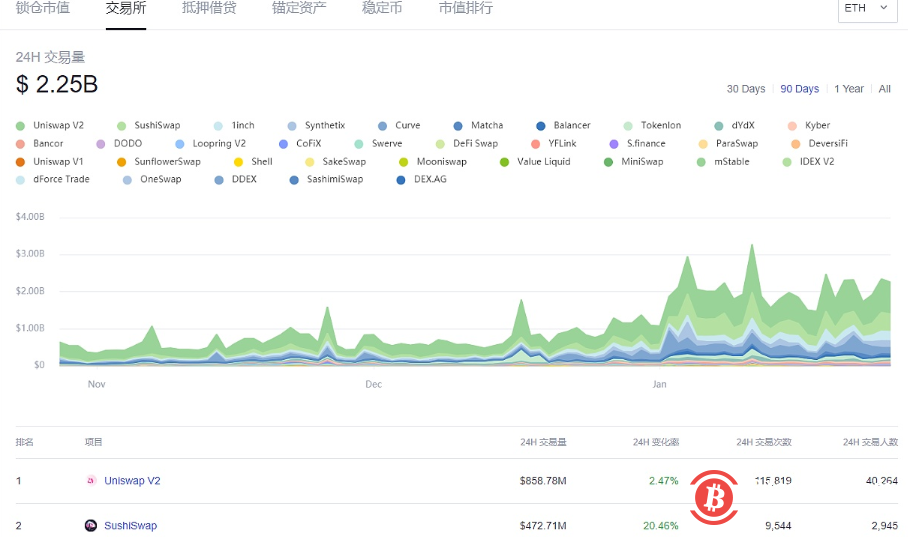Toggle Value Liquid in chart legend
The image size is (908, 537).
coord(535,162)
